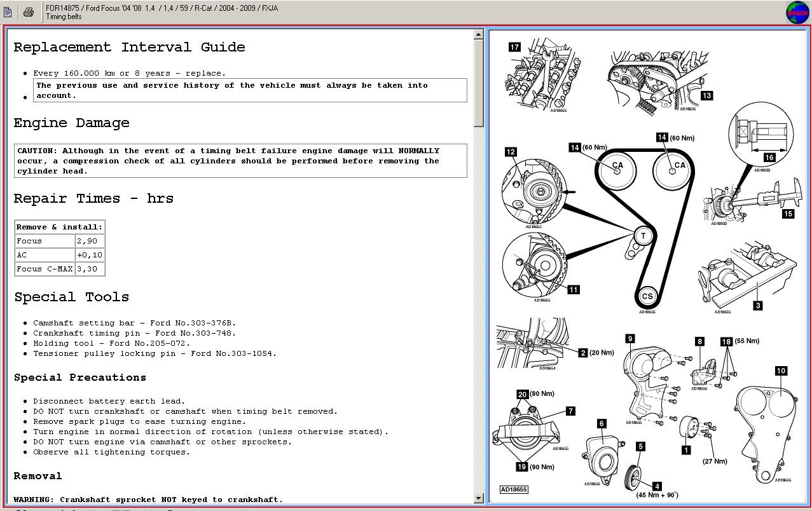Viewport: 812px width, 511px height.
Task: Click the Bosch globe logo
Action: pyautogui.click(x=797, y=13)
